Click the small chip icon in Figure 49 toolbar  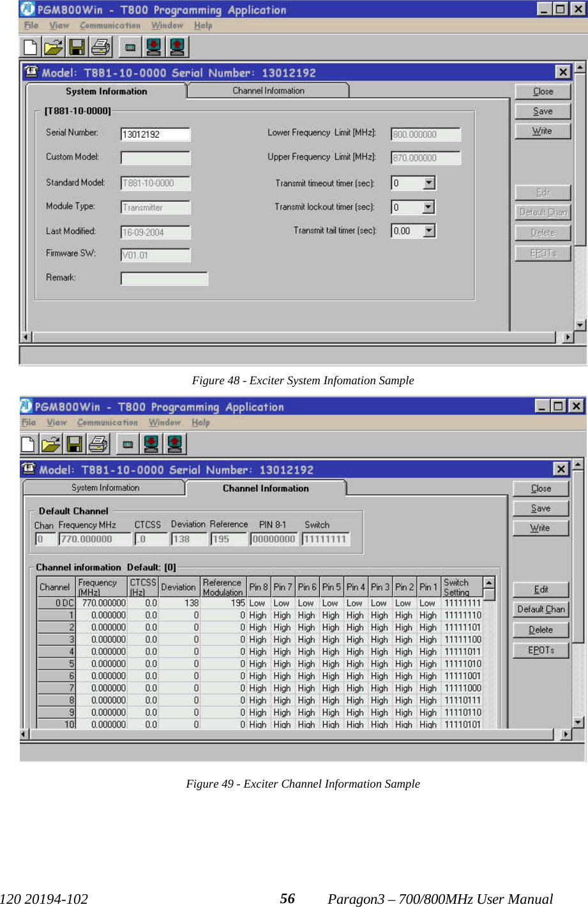coord(128,444)
